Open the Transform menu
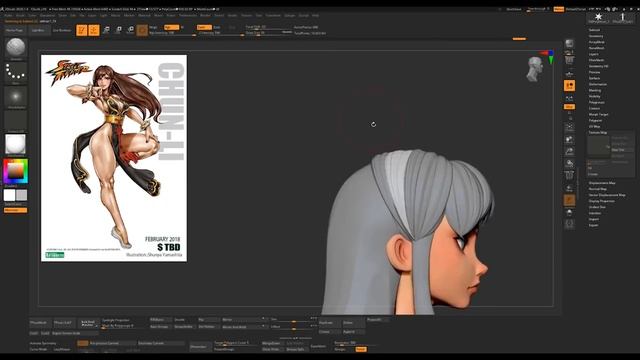 [273, 16]
